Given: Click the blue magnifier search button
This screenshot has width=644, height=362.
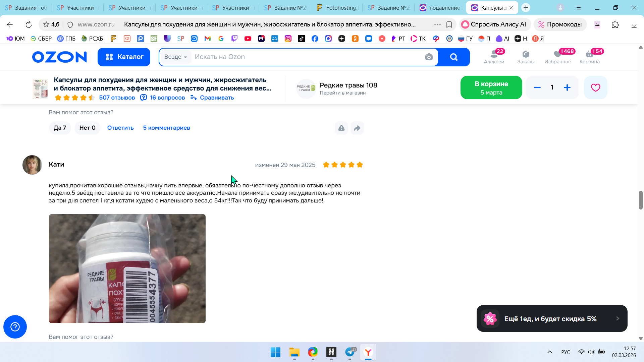Looking at the screenshot, I should pyautogui.click(x=453, y=57).
